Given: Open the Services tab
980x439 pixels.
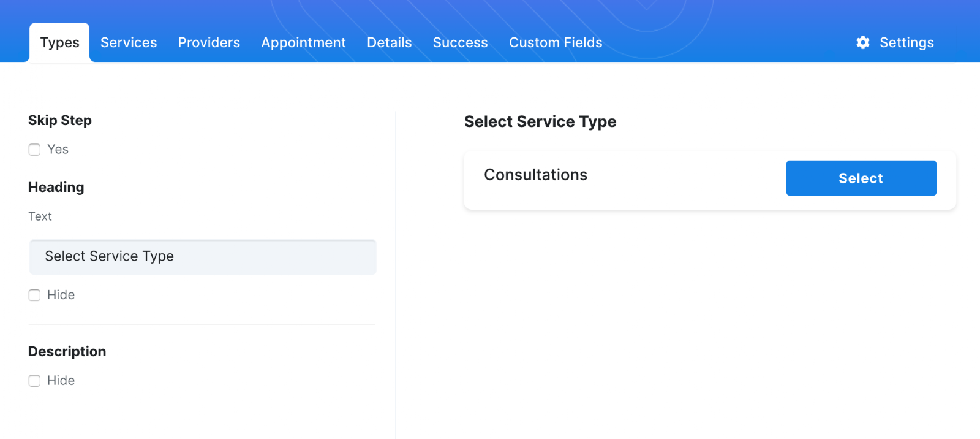Looking at the screenshot, I should tap(129, 42).
